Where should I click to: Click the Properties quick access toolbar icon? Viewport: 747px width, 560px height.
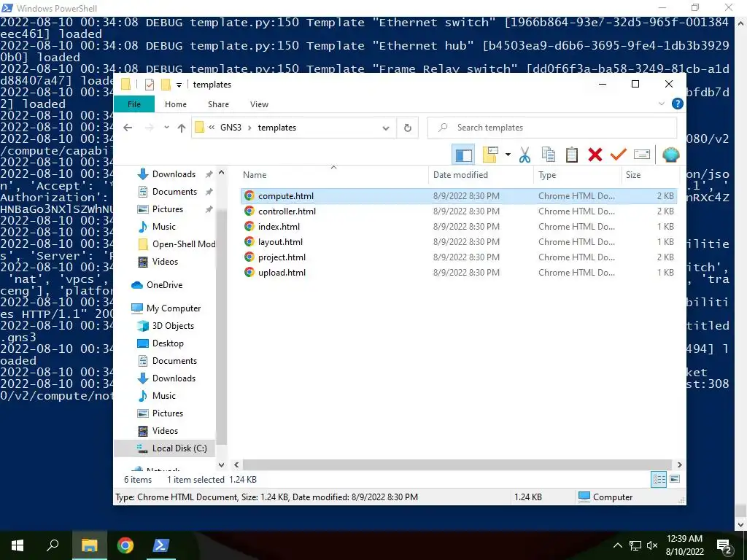click(x=150, y=85)
